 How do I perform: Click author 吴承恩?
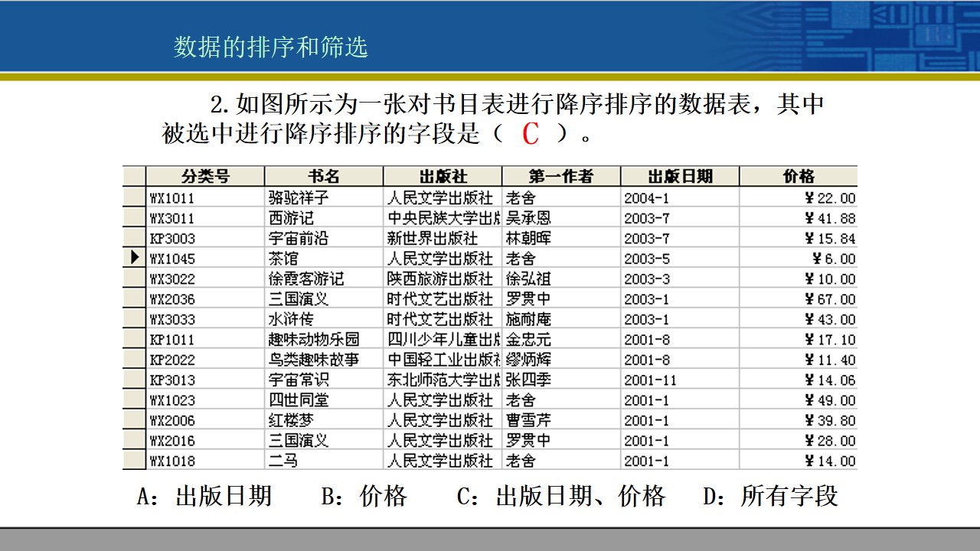528,218
